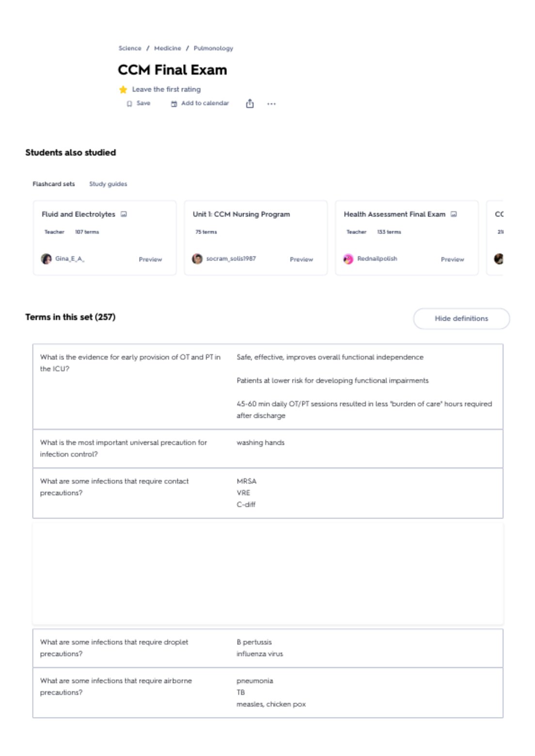Switch to Study guides tab

[108, 184]
